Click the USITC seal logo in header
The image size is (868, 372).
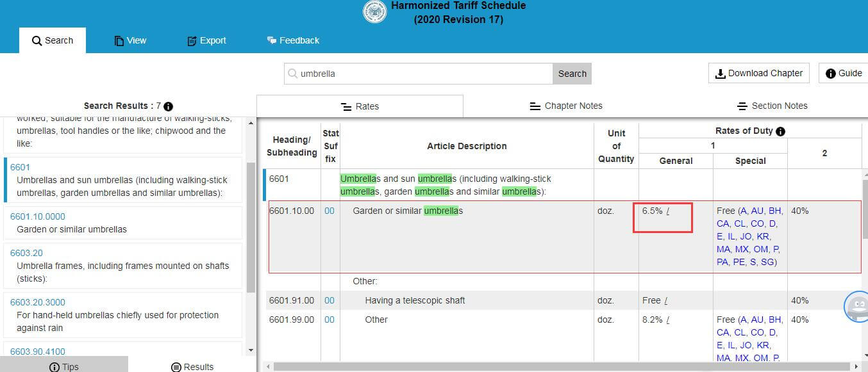pos(374,12)
